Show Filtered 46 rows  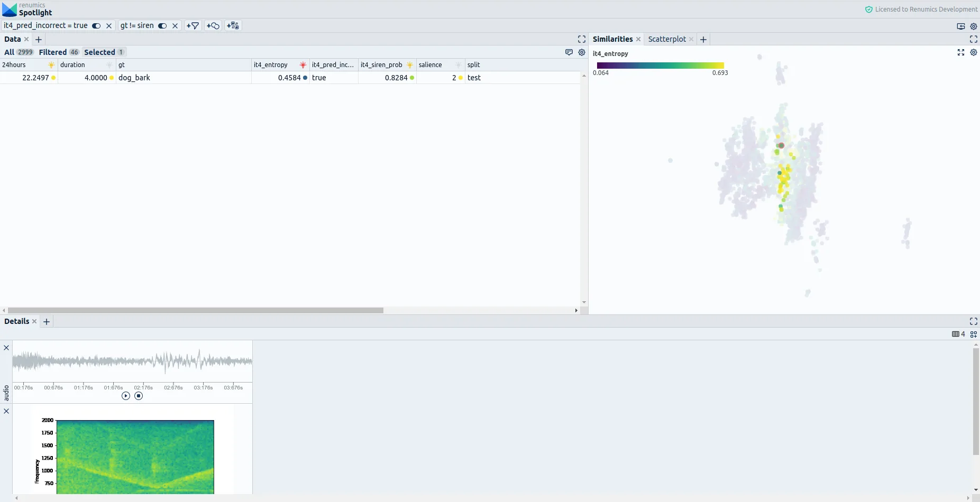coord(59,52)
